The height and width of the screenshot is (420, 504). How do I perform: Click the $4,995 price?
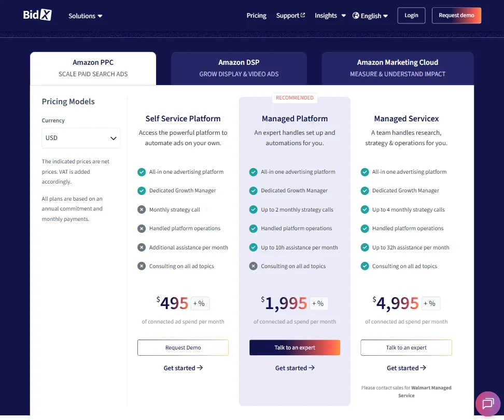pyautogui.click(x=396, y=303)
